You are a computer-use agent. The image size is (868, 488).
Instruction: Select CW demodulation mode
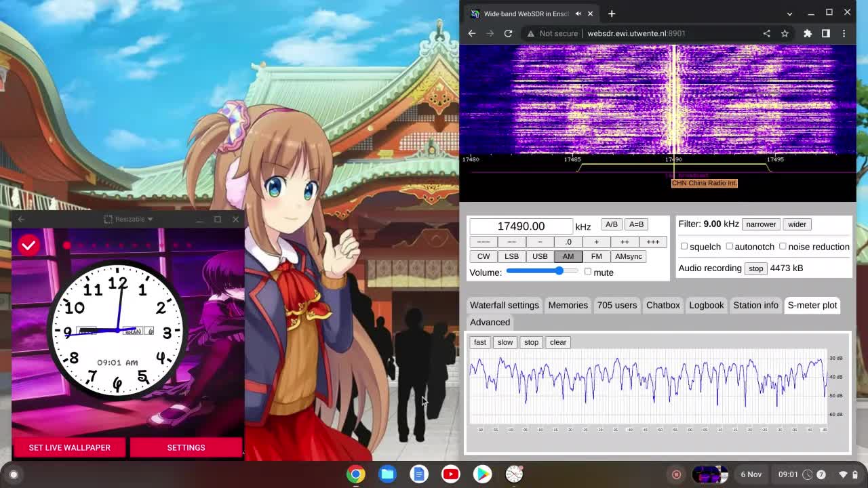(x=484, y=256)
